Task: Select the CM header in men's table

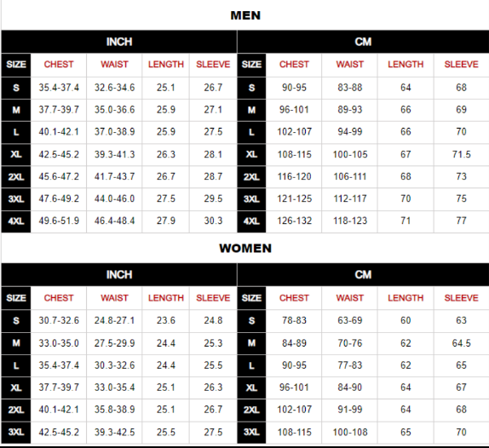Action: pos(363,42)
